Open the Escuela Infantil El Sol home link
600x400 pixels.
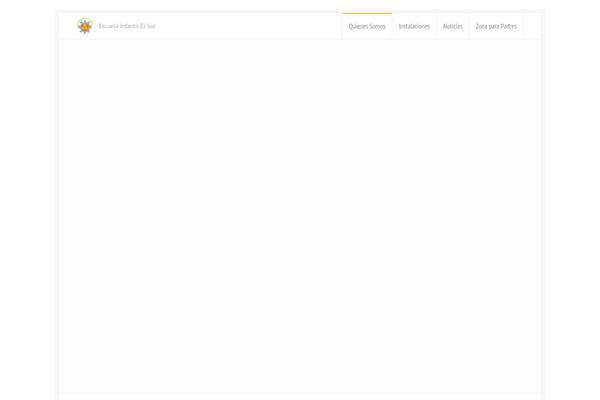click(x=127, y=26)
